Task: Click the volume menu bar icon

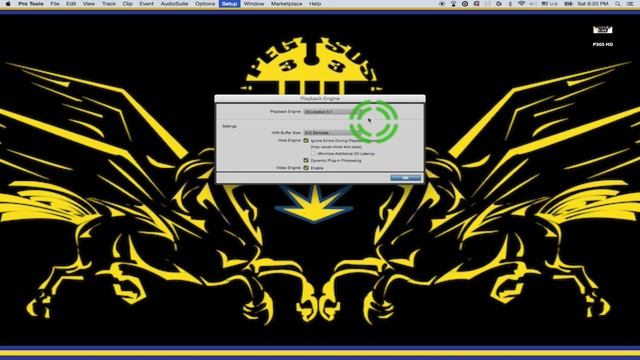Action: point(532,4)
